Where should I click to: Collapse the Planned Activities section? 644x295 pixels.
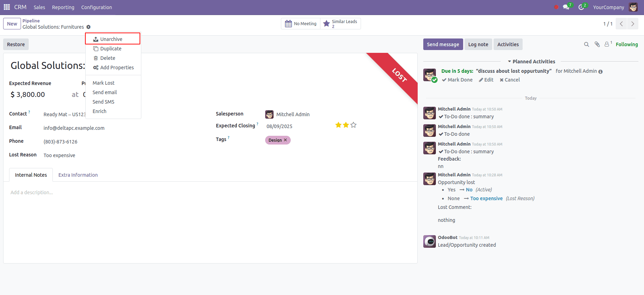[531, 62]
